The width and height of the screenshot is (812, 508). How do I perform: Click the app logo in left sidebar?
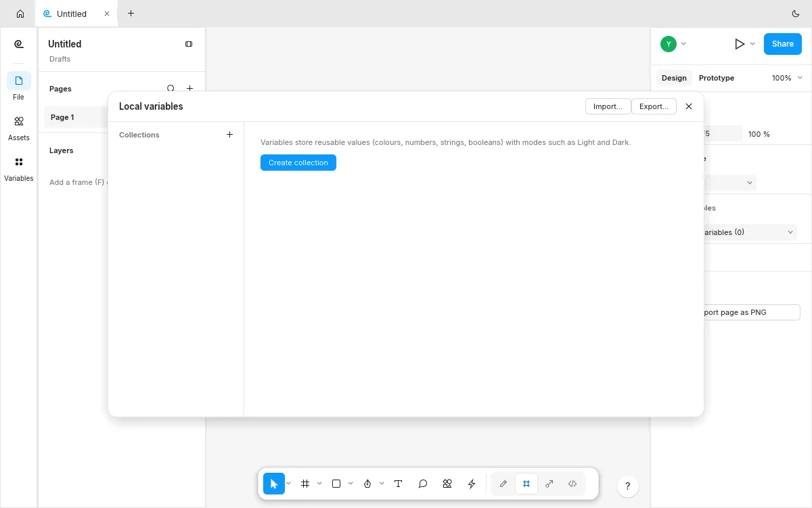(x=19, y=44)
